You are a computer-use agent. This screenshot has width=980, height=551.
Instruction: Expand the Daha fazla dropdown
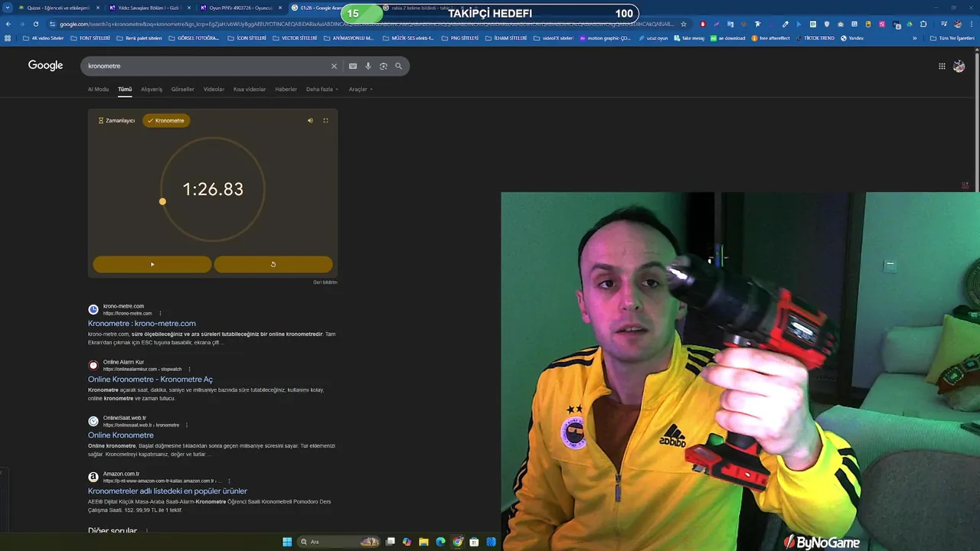tap(322, 89)
